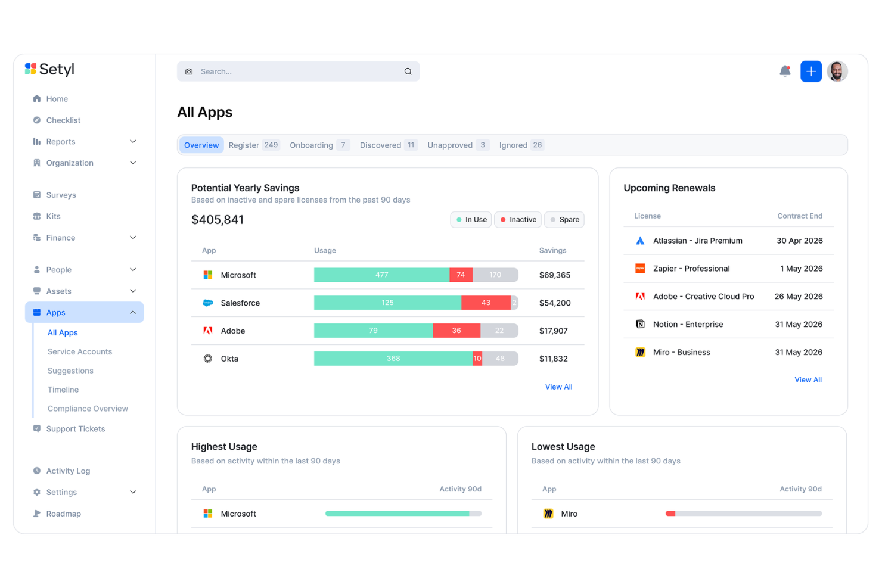Viewport: 882px width, 588px height.
Task: Click the magnifying glass search icon
Action: [x=408, y=71]
